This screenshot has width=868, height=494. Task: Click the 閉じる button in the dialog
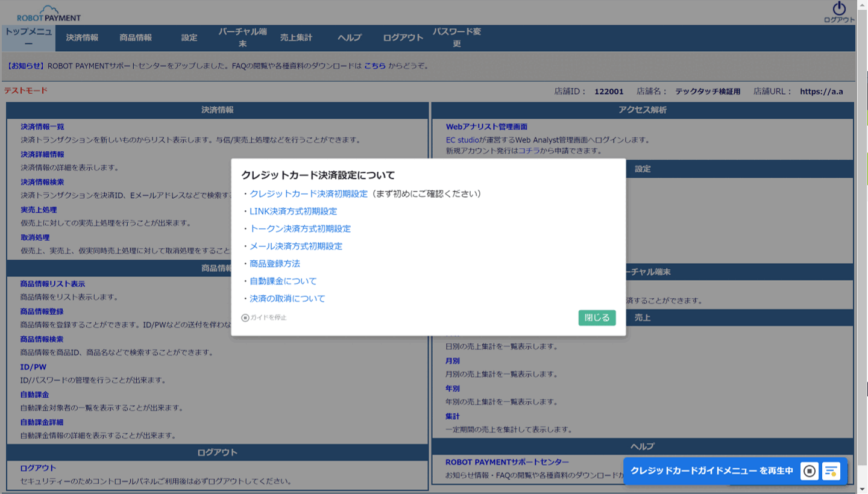(x=597, y=317)
